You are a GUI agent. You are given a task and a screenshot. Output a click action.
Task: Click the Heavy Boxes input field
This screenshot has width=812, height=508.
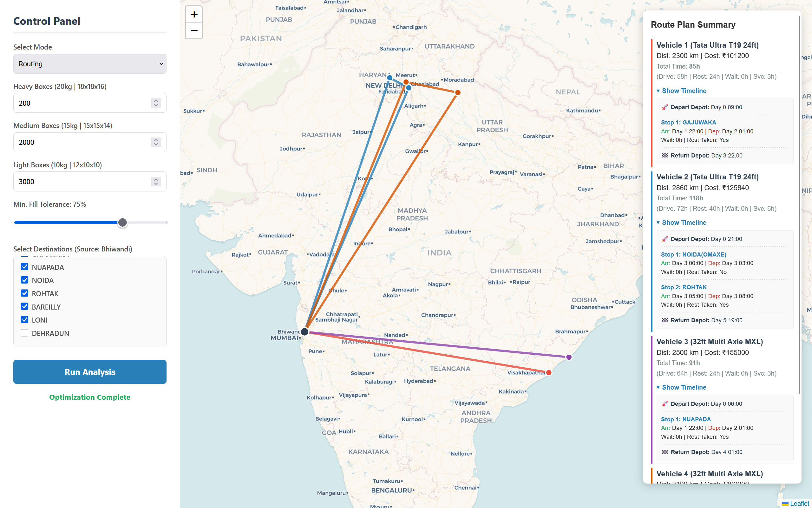point(89,103)
